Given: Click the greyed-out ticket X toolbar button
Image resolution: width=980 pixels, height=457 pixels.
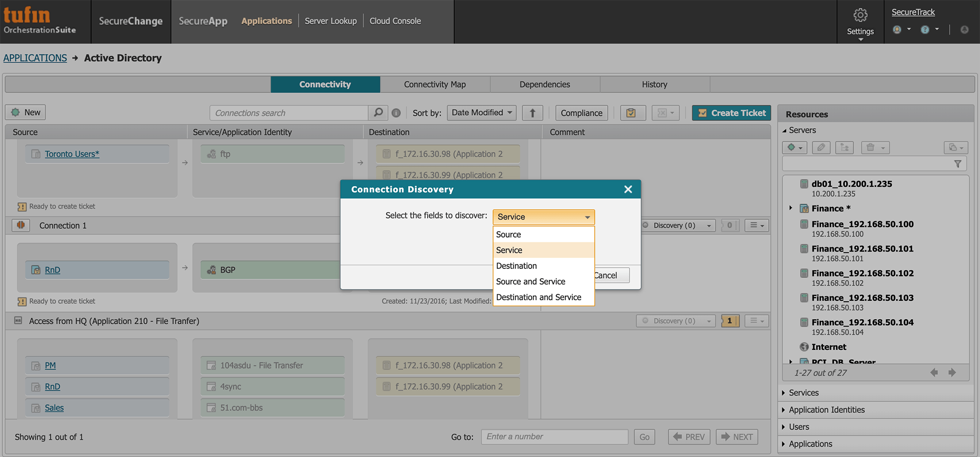Looking at the screenshot, I should click(665, 113).
